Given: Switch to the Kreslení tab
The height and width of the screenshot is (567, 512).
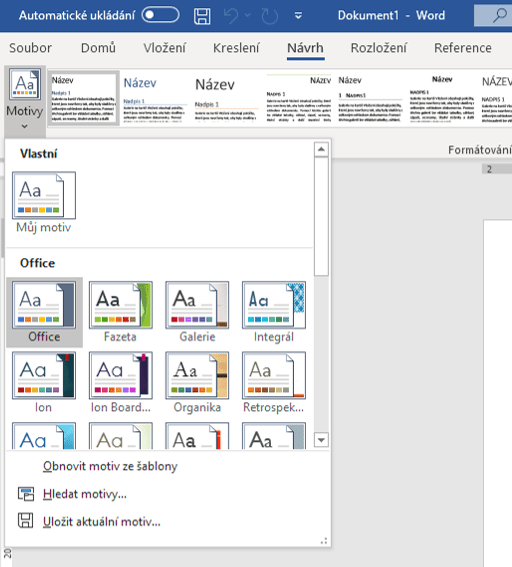Looking at the screenshot, I should point(236,48).
